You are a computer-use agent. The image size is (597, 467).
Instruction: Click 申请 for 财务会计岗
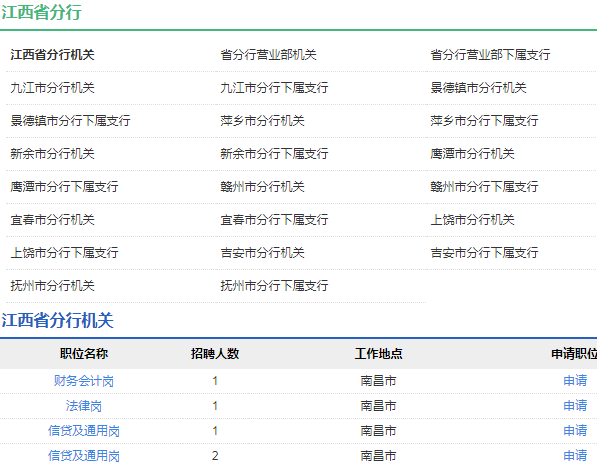(x=575, y=381)
